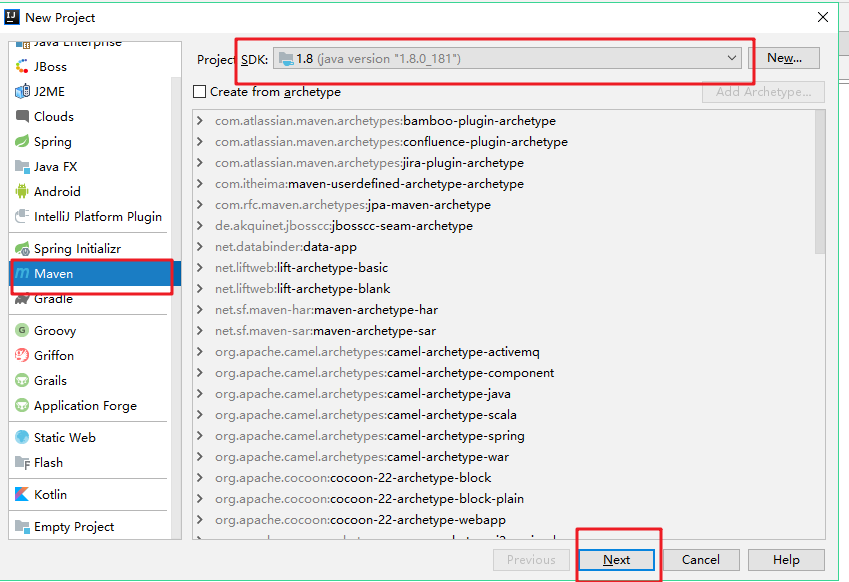
Task: Select Grails in project type list
Action: point(89,380)
